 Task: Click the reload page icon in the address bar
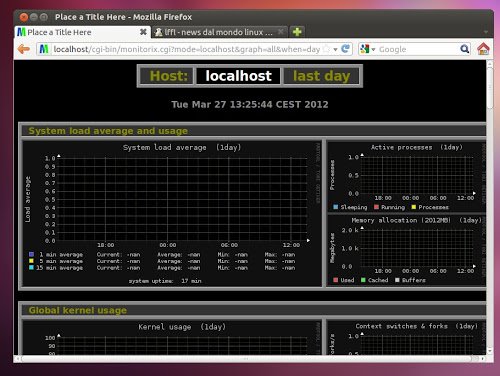coord(346,49)
